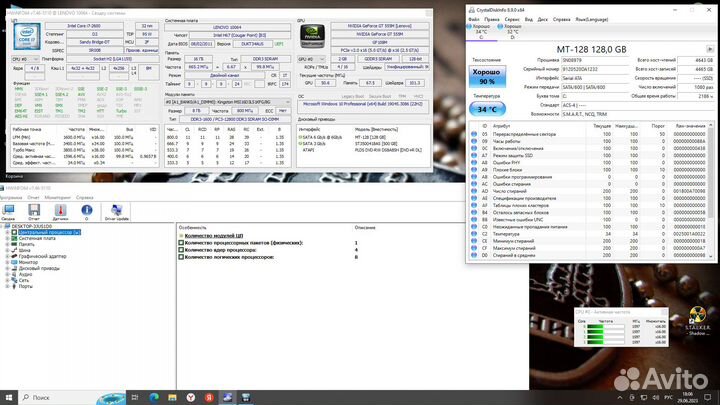Click the Хорошо 90 % health status button
This screenshot has height=405, width=720.
point(487,77)
